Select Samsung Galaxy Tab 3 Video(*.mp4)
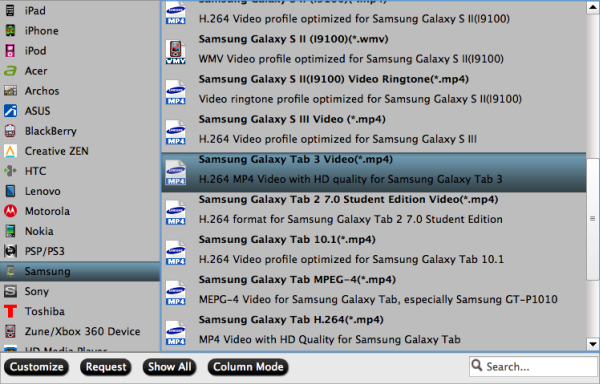 [x=374, y=172]
